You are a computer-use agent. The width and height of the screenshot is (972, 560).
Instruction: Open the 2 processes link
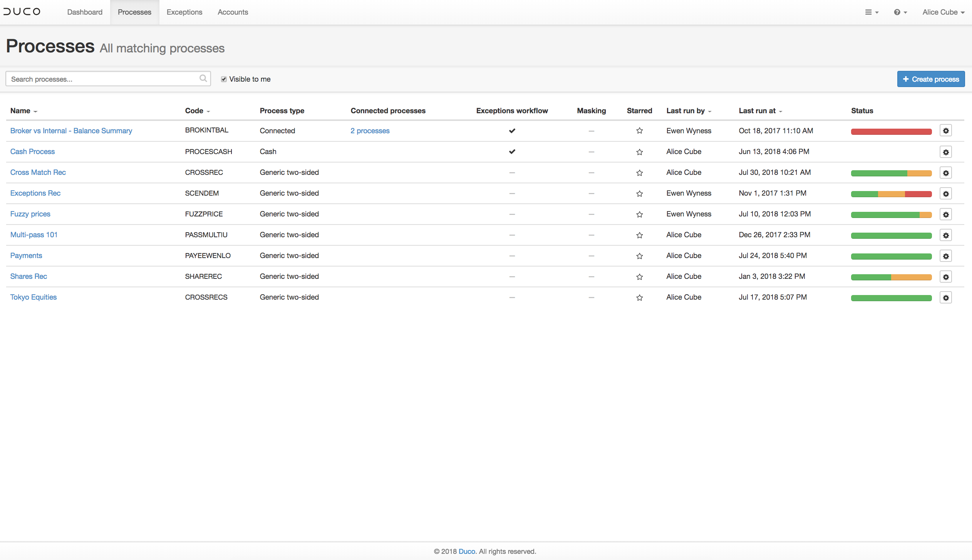point(370,131)
